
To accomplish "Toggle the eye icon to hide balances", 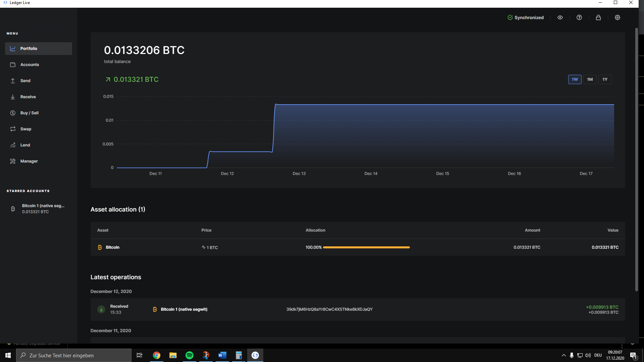I will click(560, 17).
